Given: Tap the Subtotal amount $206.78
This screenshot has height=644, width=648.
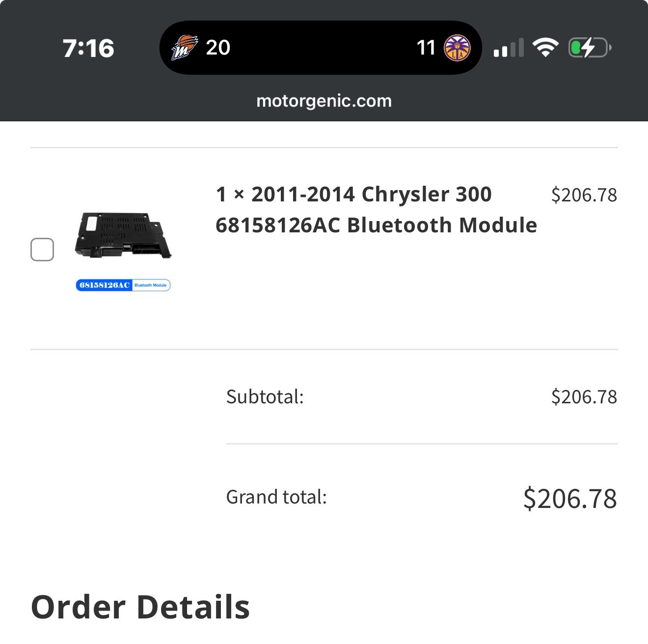Looking at the screenshot, I should click(584, 397).
